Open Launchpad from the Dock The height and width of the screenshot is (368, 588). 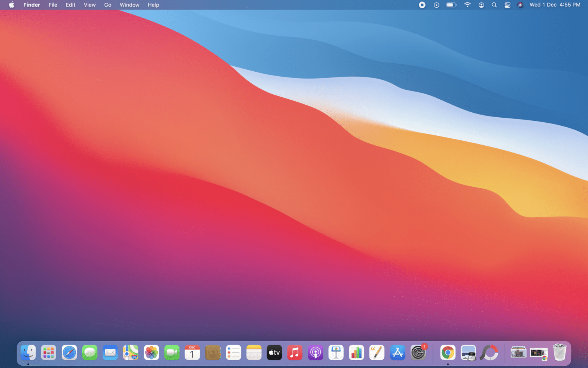pyautogui.click(x=49, y=352)
